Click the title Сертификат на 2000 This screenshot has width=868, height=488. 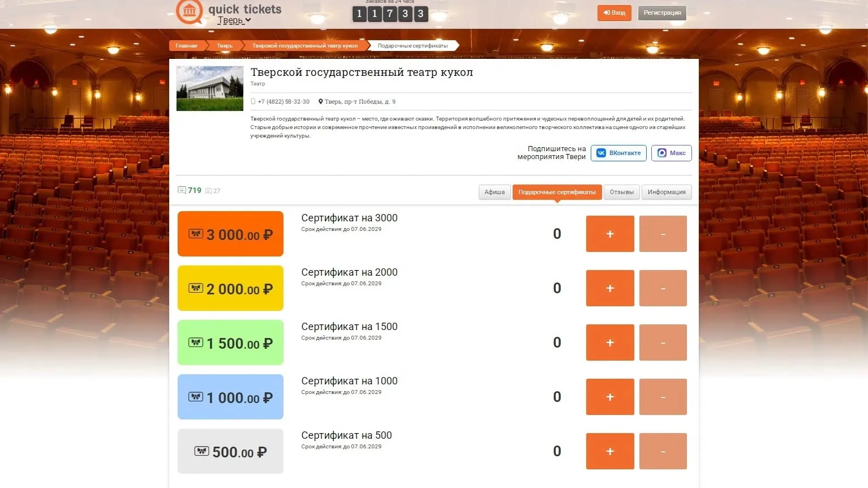(x=349, y=272)
